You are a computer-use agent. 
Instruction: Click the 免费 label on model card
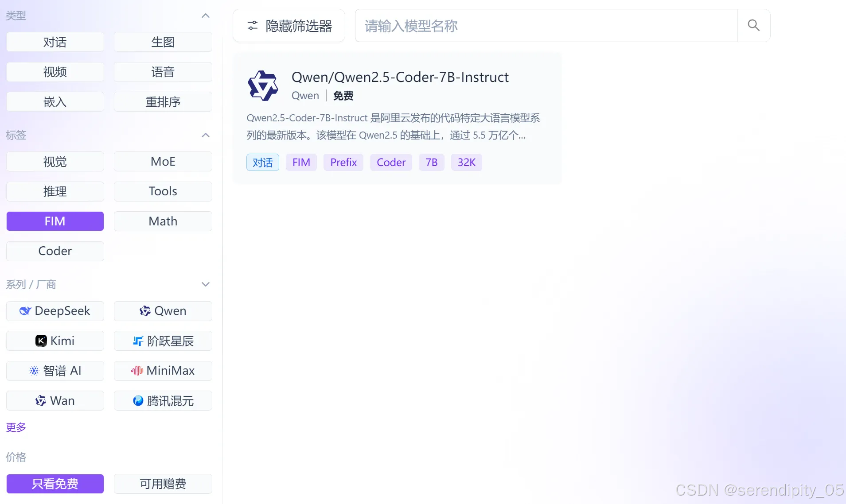(343, 96)
